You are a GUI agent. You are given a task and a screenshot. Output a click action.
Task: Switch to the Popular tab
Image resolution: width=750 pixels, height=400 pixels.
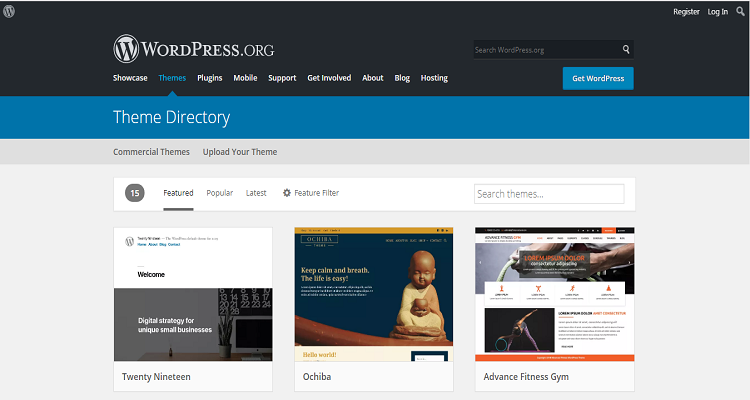point(220,193)
